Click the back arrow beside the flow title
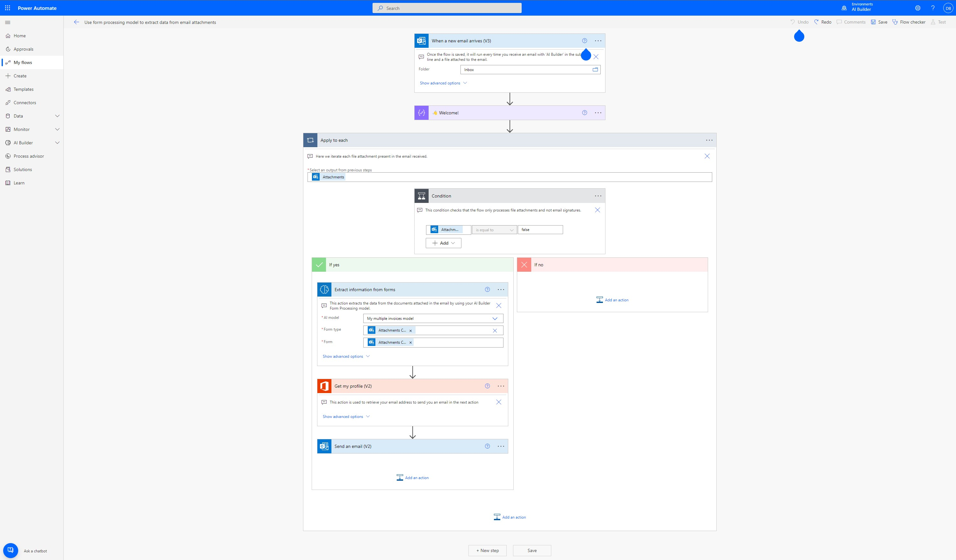The image size is (956, 560). click(76, 22)
